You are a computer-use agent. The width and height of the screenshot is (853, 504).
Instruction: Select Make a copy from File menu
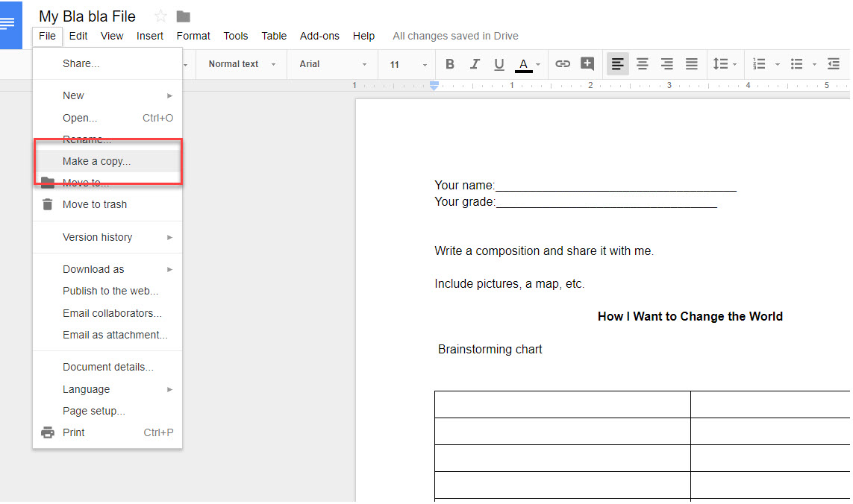point(96,160)
